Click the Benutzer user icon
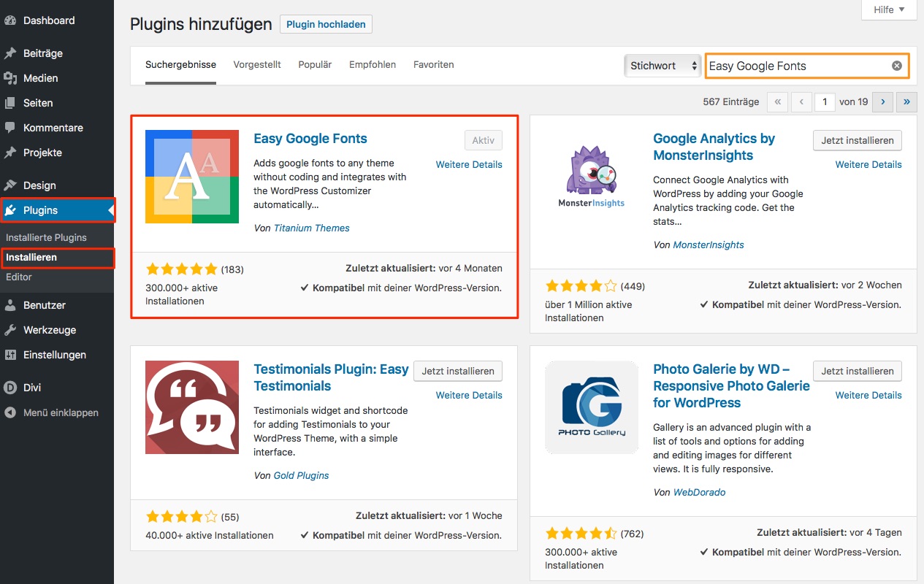924x584 pixels. [10, 305]
